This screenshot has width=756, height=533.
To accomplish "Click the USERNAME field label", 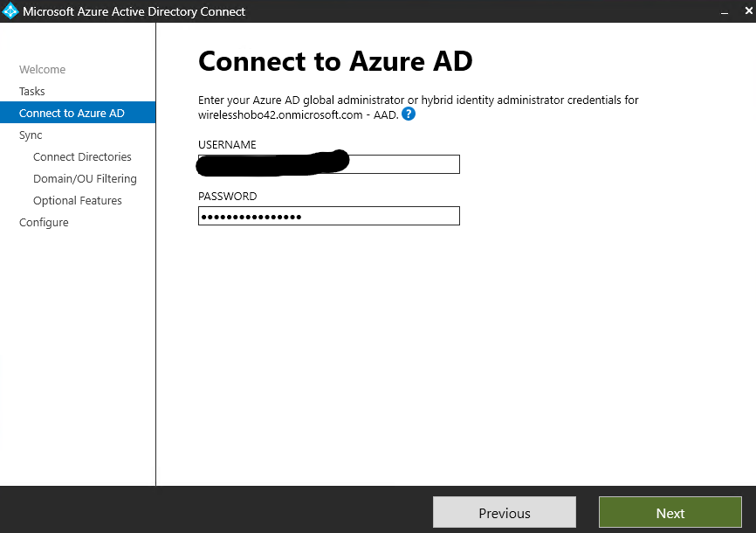I will (227, 145).
